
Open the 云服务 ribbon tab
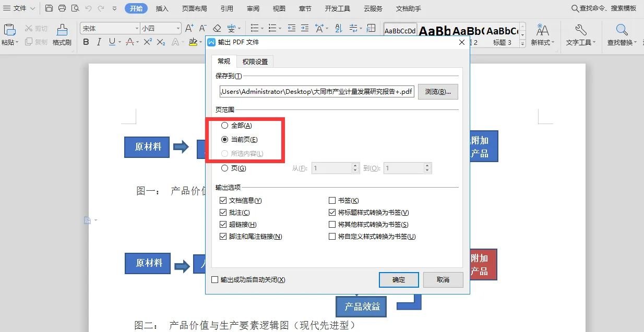pos(373,9)
